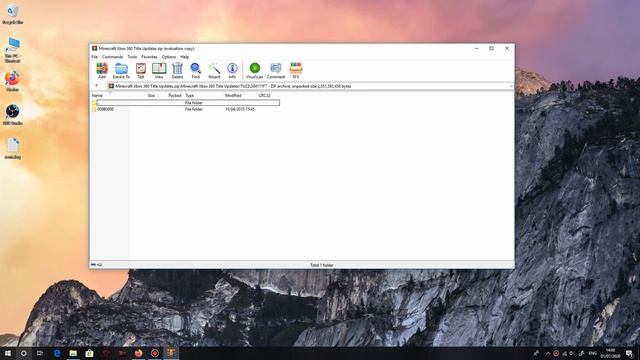Click the WinRAR title bar app icon

coord(94,48)
